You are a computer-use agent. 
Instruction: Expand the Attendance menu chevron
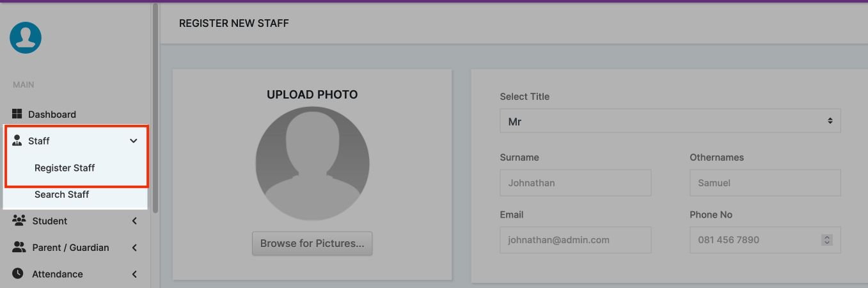(134, 274)
